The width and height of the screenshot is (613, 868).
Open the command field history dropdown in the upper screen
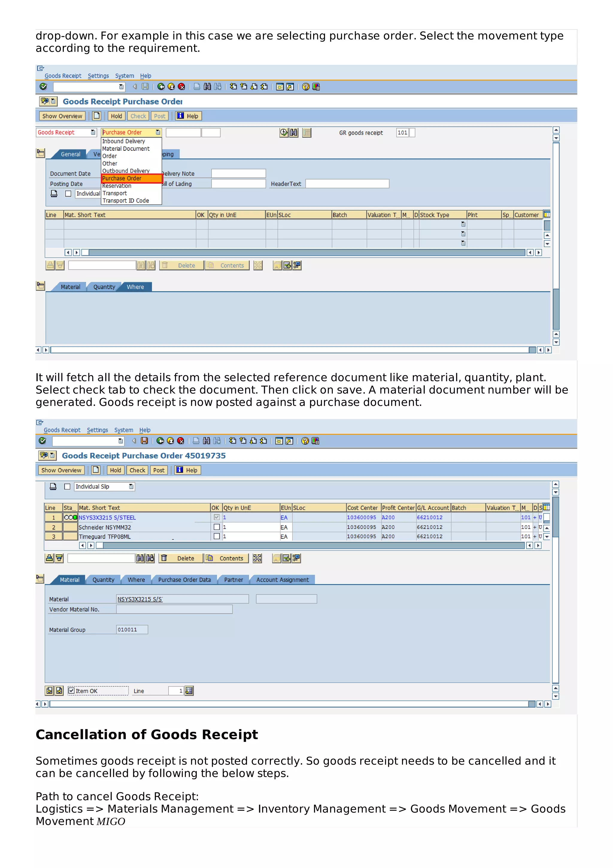(x=121, y=87)
